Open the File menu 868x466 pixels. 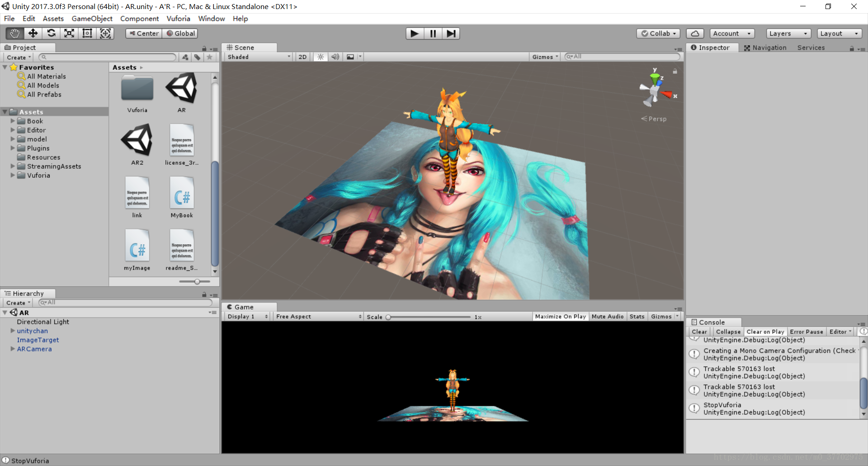point(9,19)
